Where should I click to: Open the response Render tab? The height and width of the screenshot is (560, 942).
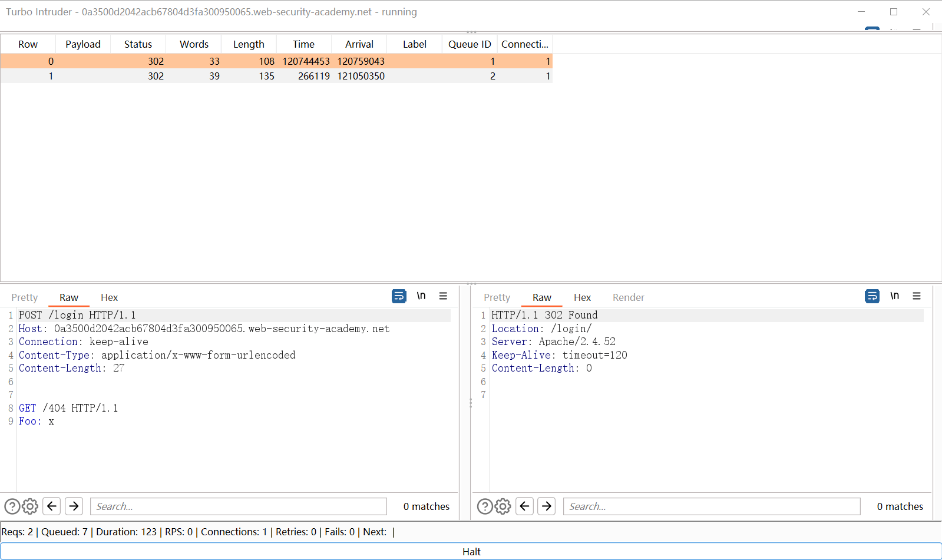(628, 298)
